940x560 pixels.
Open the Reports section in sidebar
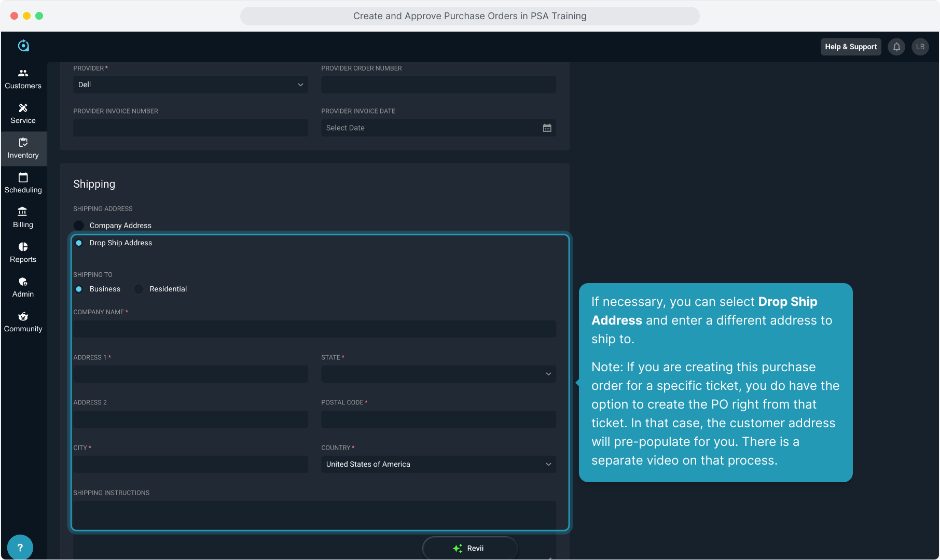coord(23,253)
